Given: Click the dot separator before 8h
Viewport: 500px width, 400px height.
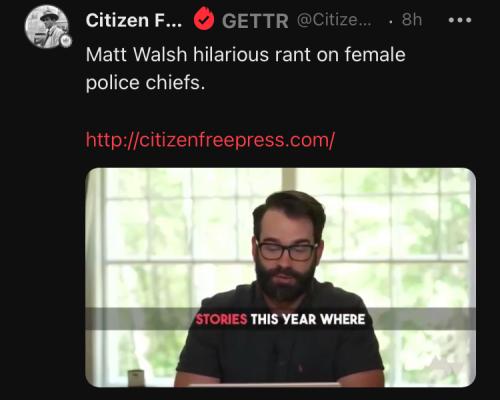Looking at the screenshot, I should (390, 22).
